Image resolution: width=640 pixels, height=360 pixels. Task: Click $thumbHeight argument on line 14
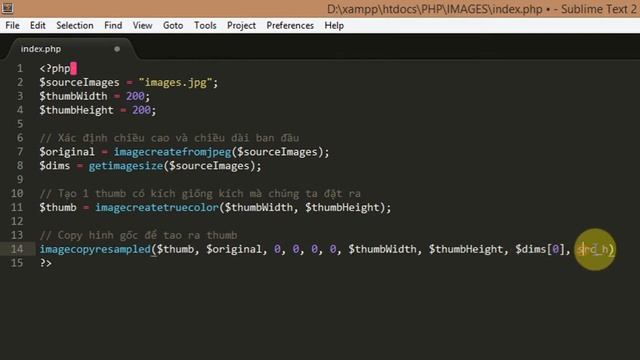click(466, 249)
